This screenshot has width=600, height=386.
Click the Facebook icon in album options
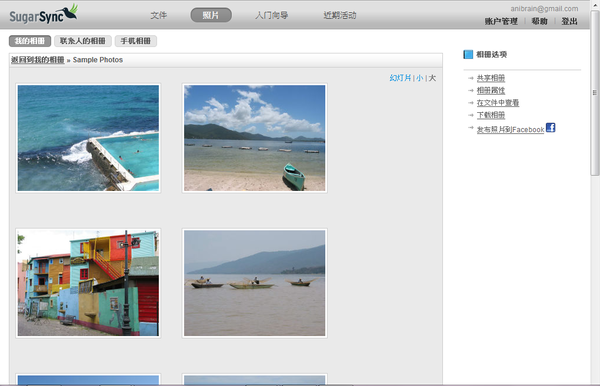pos(551,127)
